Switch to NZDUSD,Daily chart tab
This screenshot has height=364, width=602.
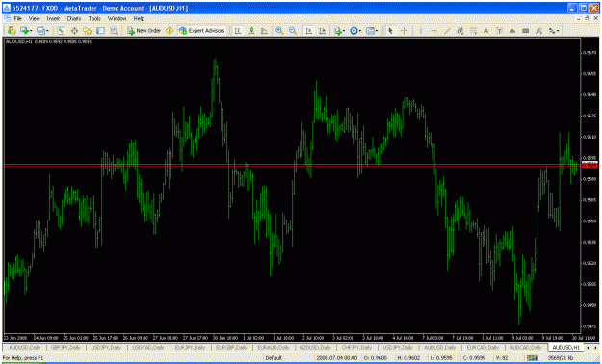point(315,347)
